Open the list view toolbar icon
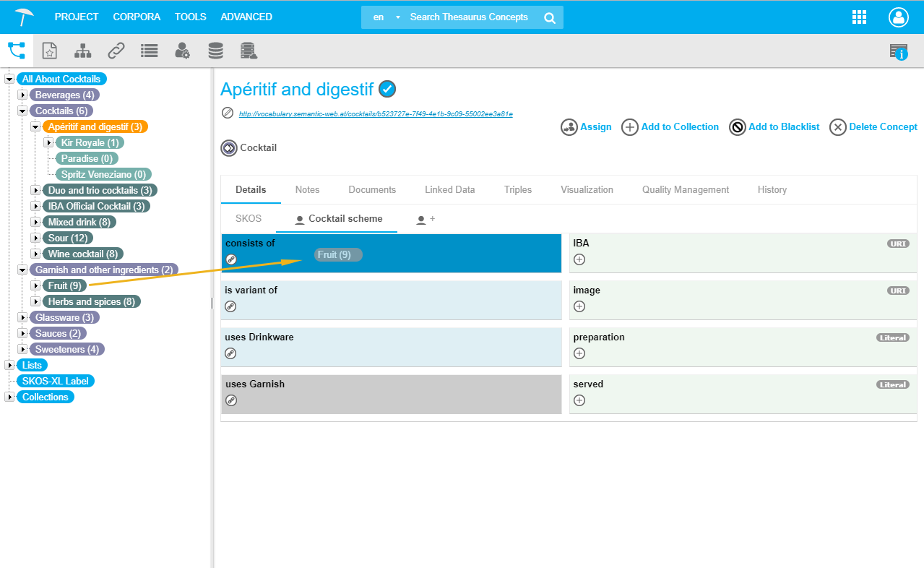 tap(150, 51)
